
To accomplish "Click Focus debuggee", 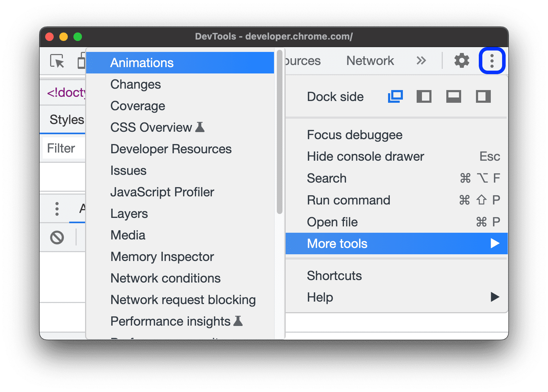I will (x=355, y=135).
